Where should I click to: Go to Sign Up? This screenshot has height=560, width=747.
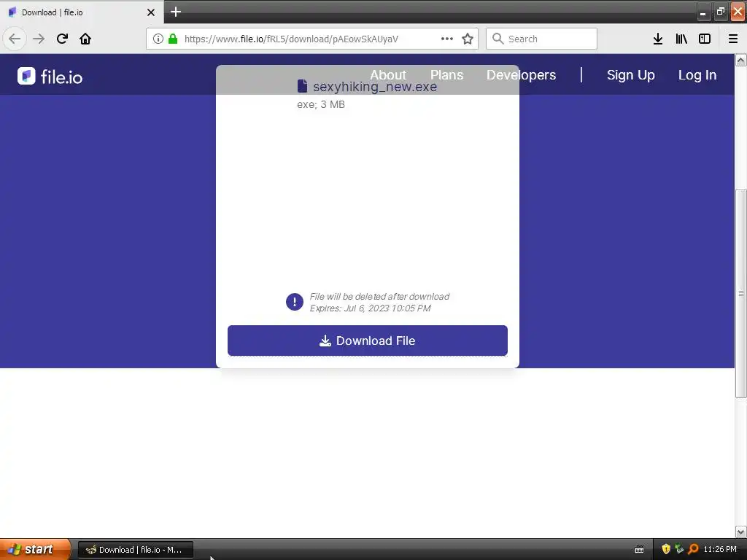click(x=630, y=75)
